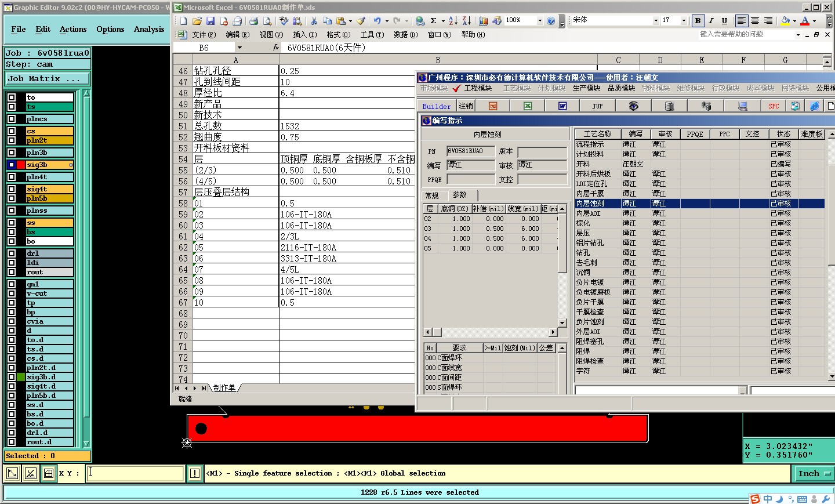The image size is (835, 504).
Task: Toggle checkbox for layer drl
Action: (12, 253)
